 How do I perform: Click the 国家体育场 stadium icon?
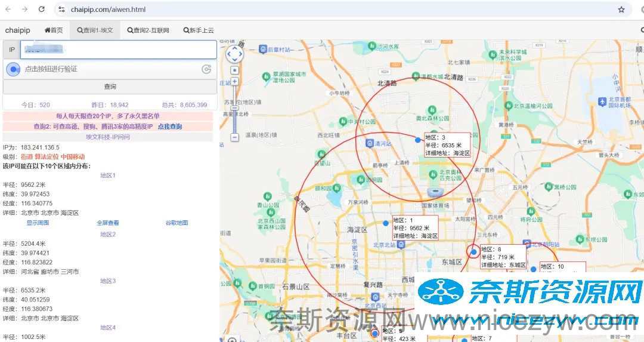point(435,192)
